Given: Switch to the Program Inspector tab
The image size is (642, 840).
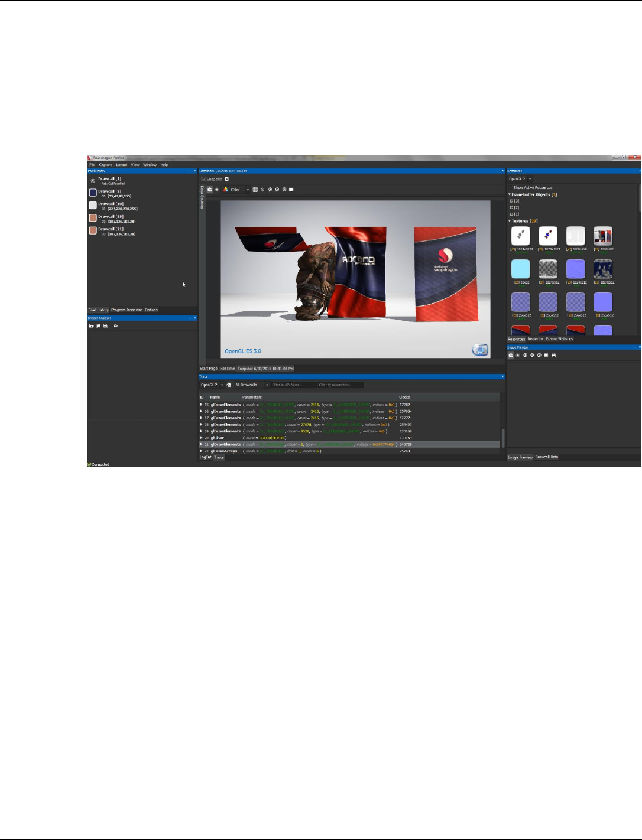Looking at the screenshot, I should tap(127, 310).
